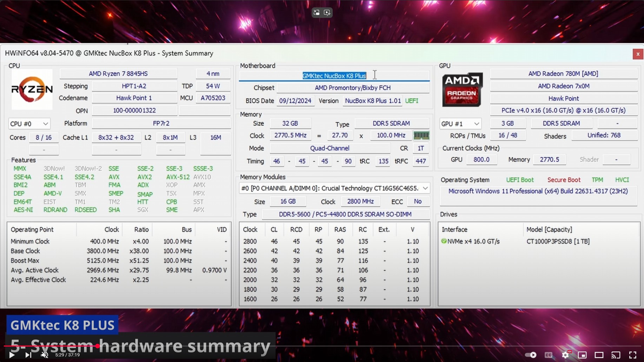Turn on closed captions
Screen dimensions: 644x362
coord(549,355)
